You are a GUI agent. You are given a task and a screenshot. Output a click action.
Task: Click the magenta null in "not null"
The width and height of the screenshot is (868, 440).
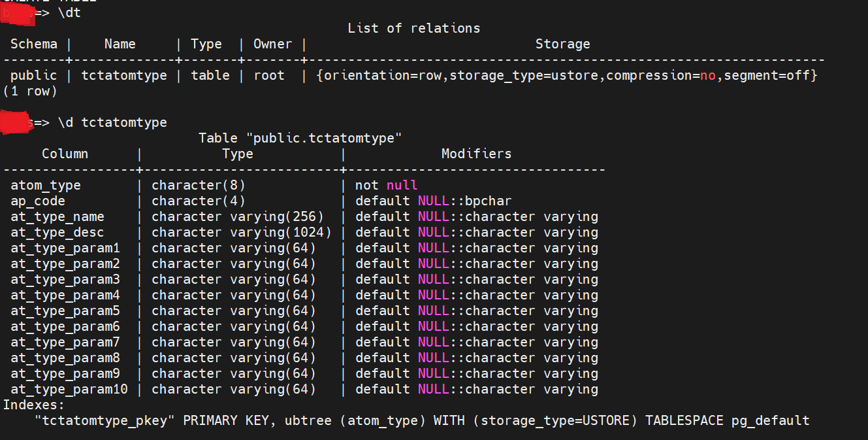pos(402,185)
